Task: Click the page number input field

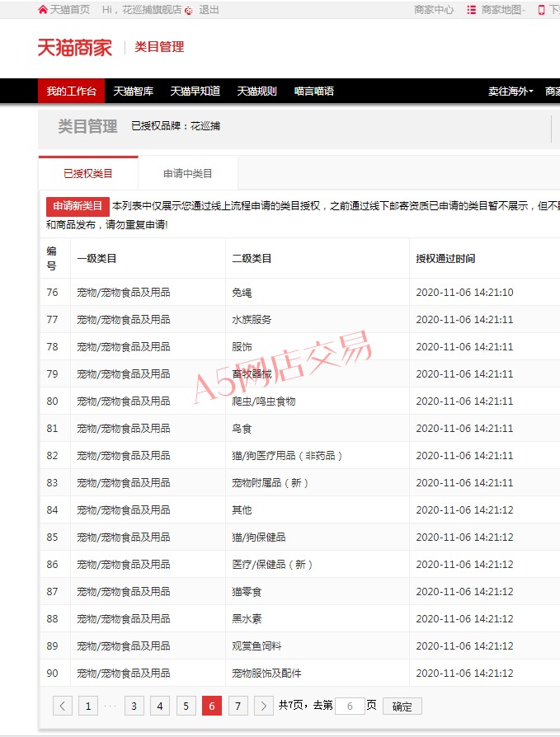Action: coord(350,706)
